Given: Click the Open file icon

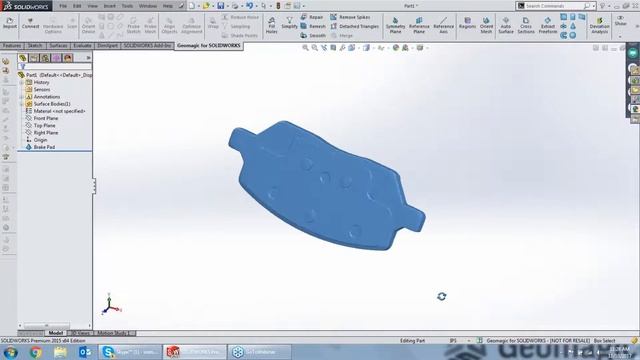Looking at the screenshot, I should (206, 6).
